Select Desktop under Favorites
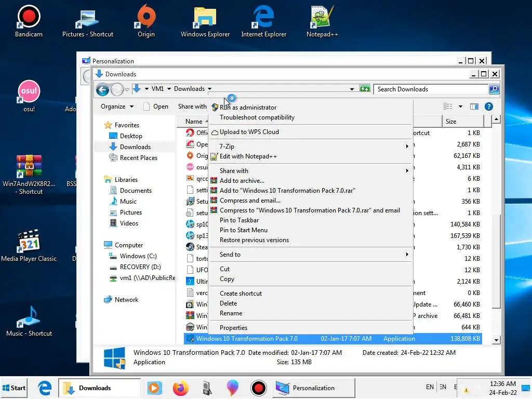The height and width of the screenshot is (399, 532). pyautogui.click(x=131, y=136)
